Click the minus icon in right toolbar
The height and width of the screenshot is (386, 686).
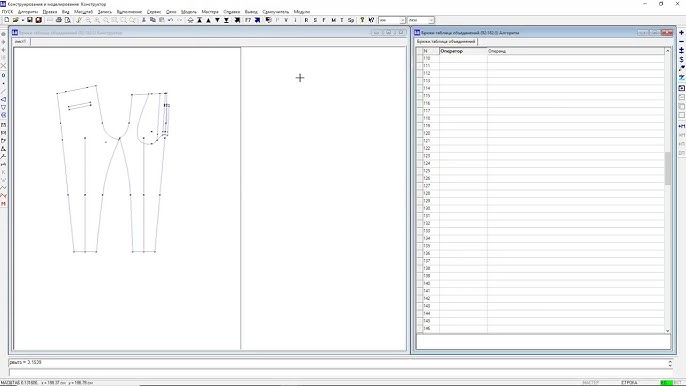click(x=681, y=42)
